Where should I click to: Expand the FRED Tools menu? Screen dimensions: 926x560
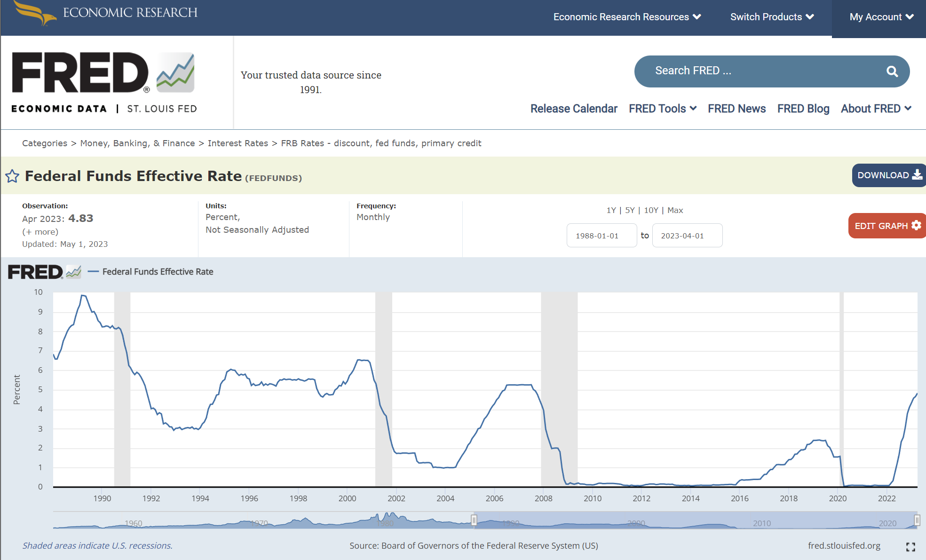click(662, 109)
